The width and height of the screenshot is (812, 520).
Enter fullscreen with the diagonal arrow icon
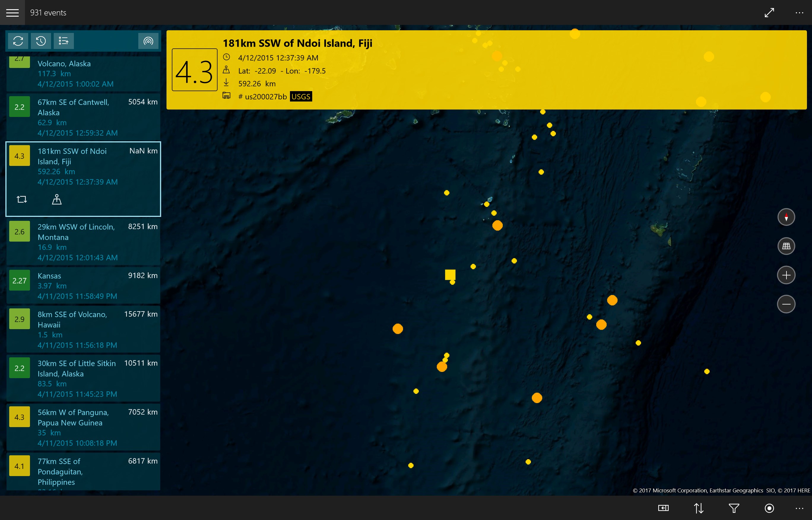(x=769, y=12)
